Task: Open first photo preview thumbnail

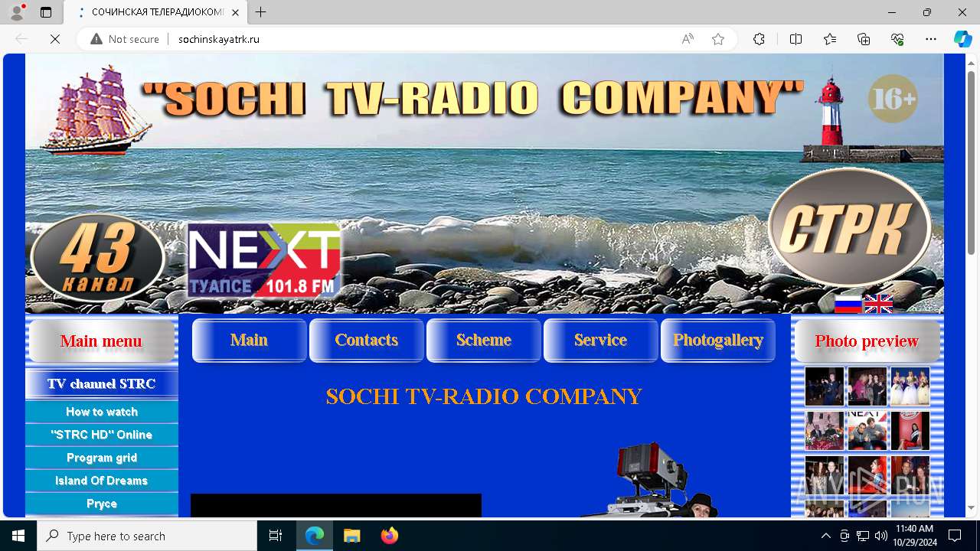Action: coord(824,386)
